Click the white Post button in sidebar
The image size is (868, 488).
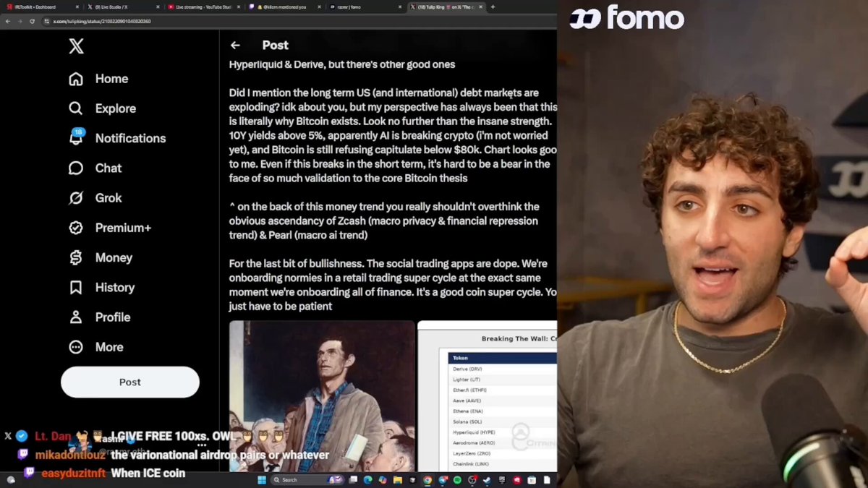pyautogui.click(x=130, y=382)
